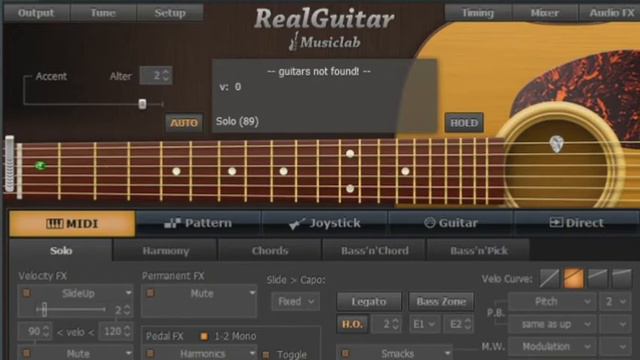Select the Solo mode tab
Screen dimensions: 640x360
pos(61,251)
